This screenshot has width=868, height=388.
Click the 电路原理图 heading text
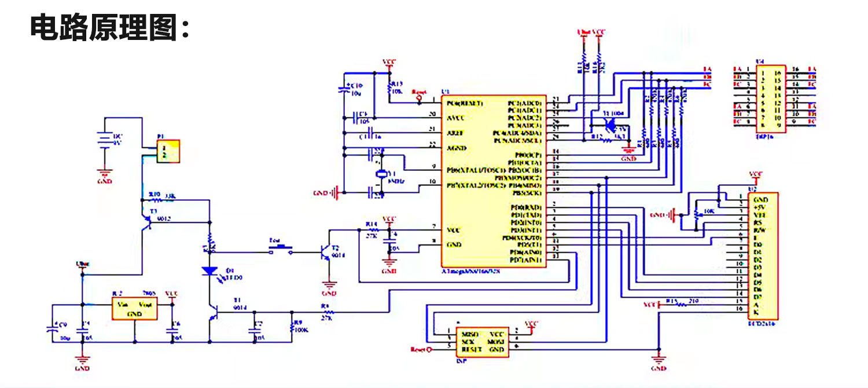tap(109, 27)
